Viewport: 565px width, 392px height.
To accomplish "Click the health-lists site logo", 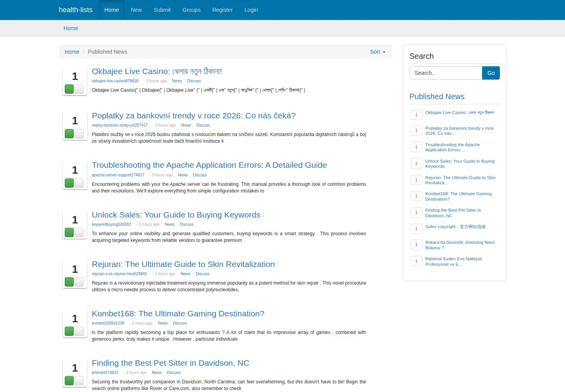I will click(76, 10).
